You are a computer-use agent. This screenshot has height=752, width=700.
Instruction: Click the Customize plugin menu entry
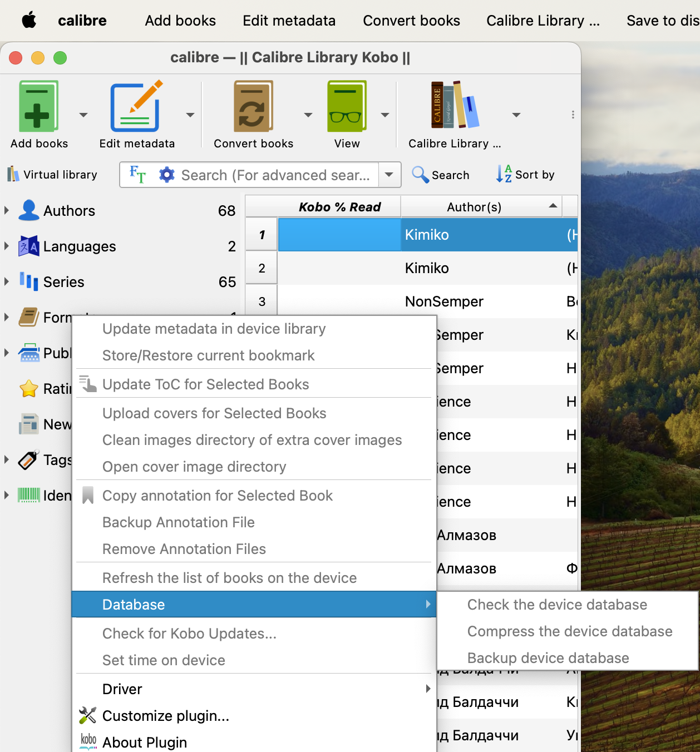point(165,716)
